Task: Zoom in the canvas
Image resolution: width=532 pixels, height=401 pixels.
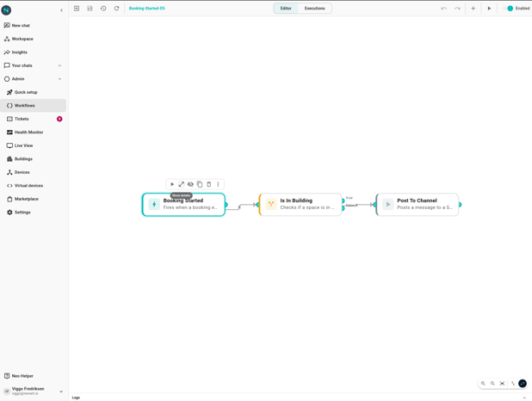Action: click(x=483, y=383)
